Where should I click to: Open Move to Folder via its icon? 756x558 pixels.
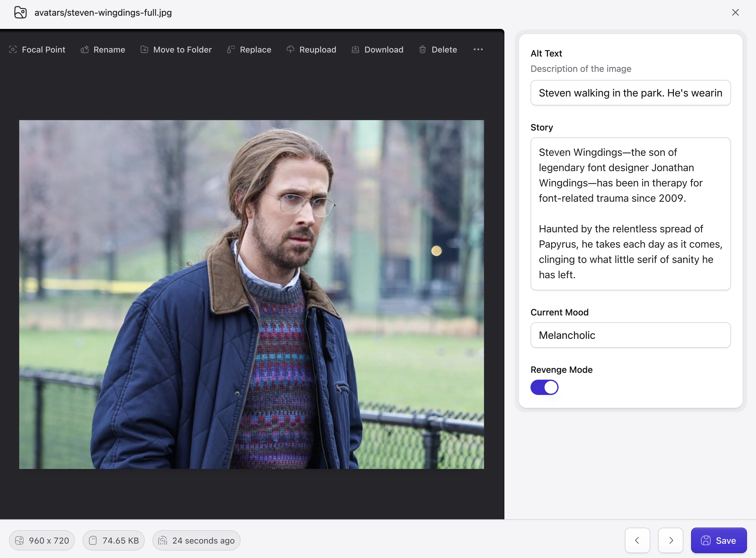pyautogui.click(x=144, y=49)
